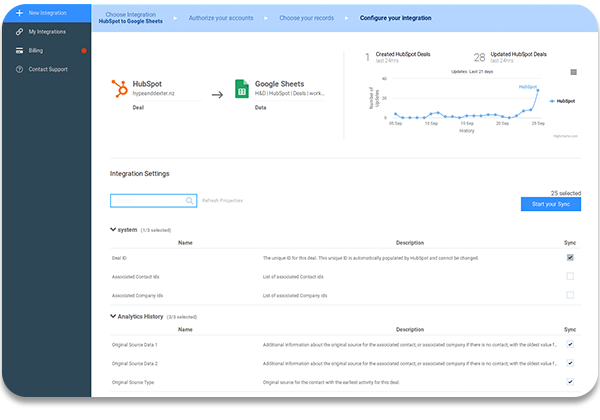The image size is (600, 420).
Task: Click the Highcharts.com credit link
Action: click(566, 136)
